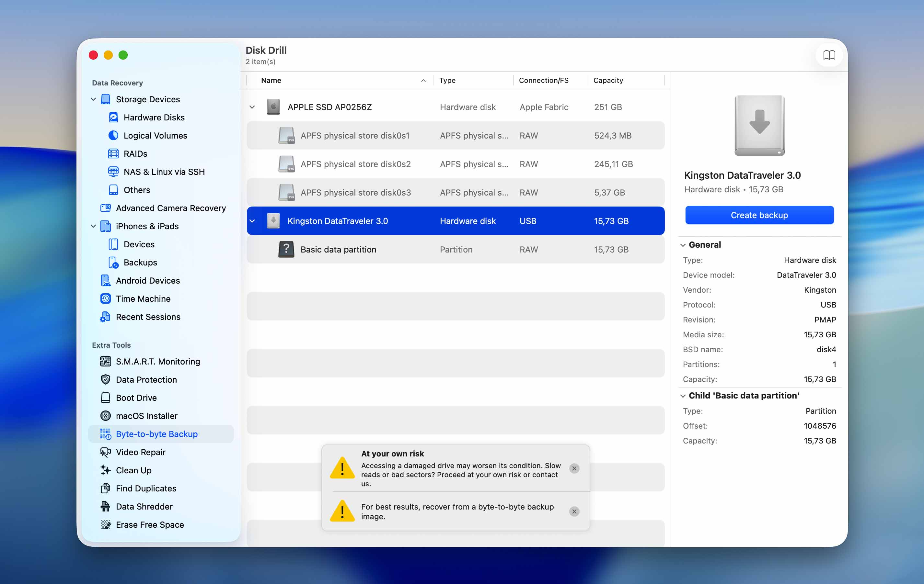Open the Backups icon under iPhones
The width and height of the screenshot is (924, 584).
113,262
